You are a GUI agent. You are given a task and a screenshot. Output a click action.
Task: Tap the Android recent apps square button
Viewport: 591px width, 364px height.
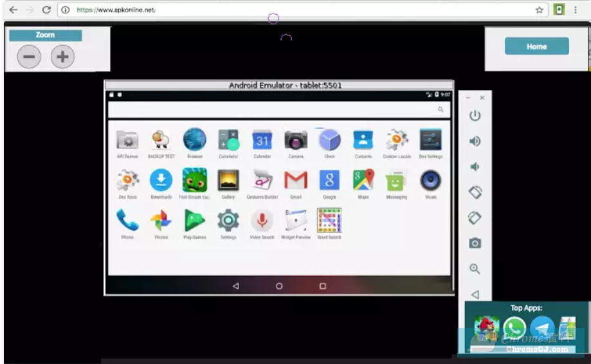[323, 286]
